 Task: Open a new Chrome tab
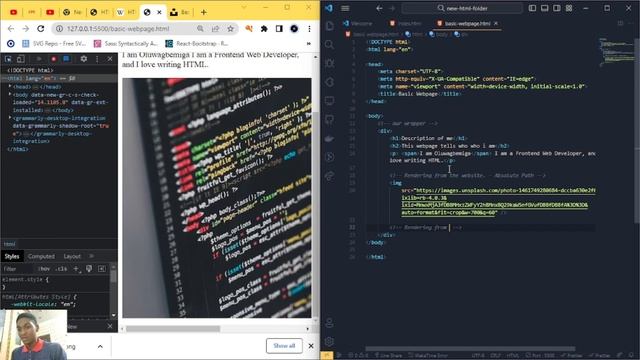[203, 12]
